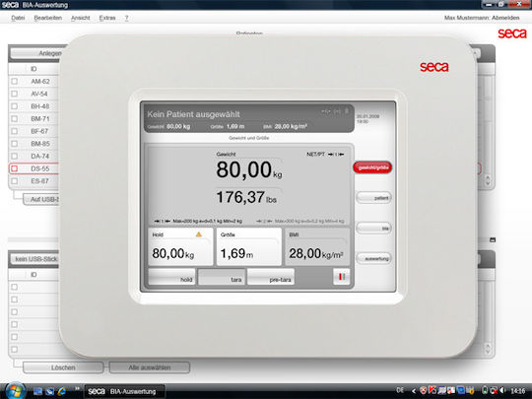
Task: Click the NET/PT range indicator beside Gewicht
Action: pyautogui.click(x=325, y=154)
